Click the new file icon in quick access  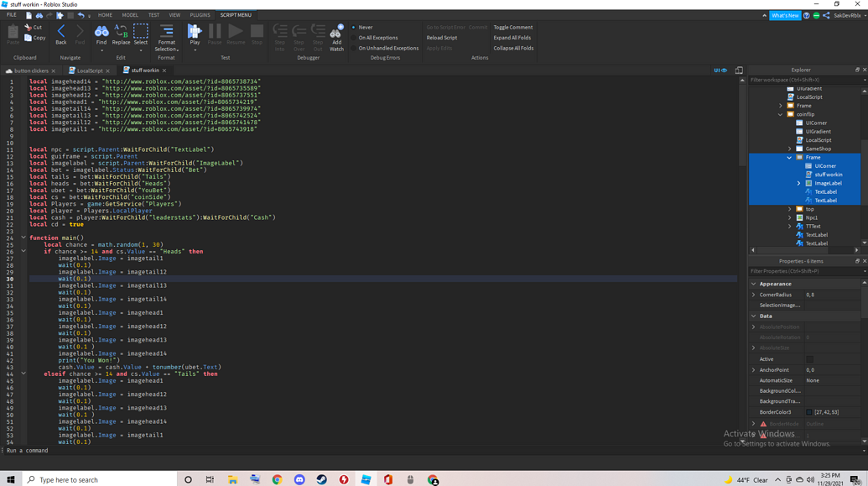click(x=29, y=15)
